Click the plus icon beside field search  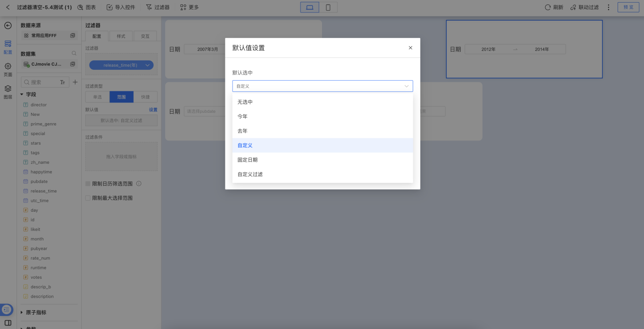pyautogui.click(x=75, y=82)
